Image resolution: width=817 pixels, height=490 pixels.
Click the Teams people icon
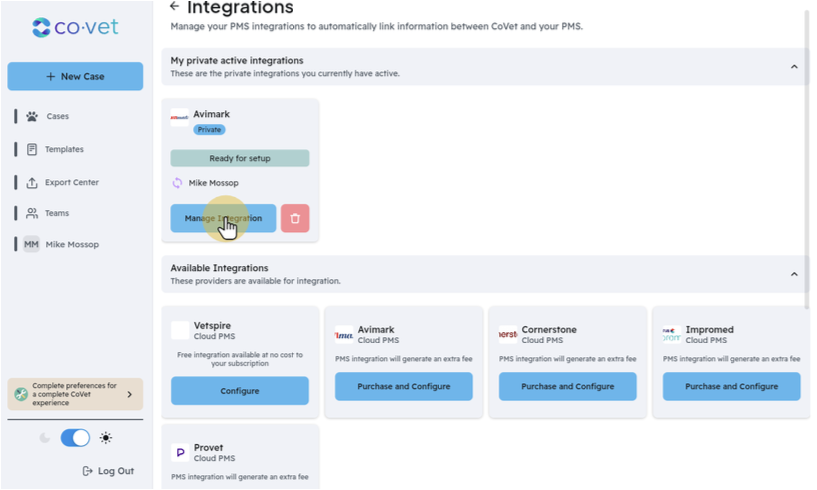[32, 213]
